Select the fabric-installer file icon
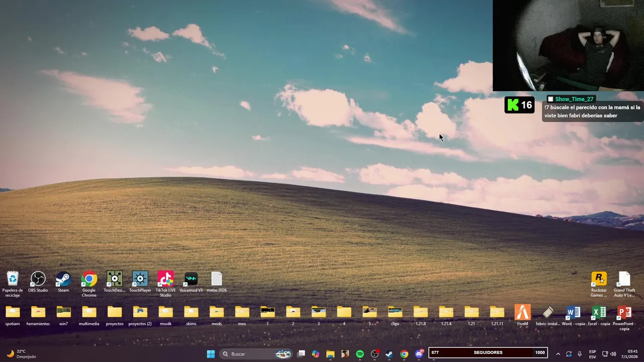This screenshot has width=644, height=362. [548, 316]
